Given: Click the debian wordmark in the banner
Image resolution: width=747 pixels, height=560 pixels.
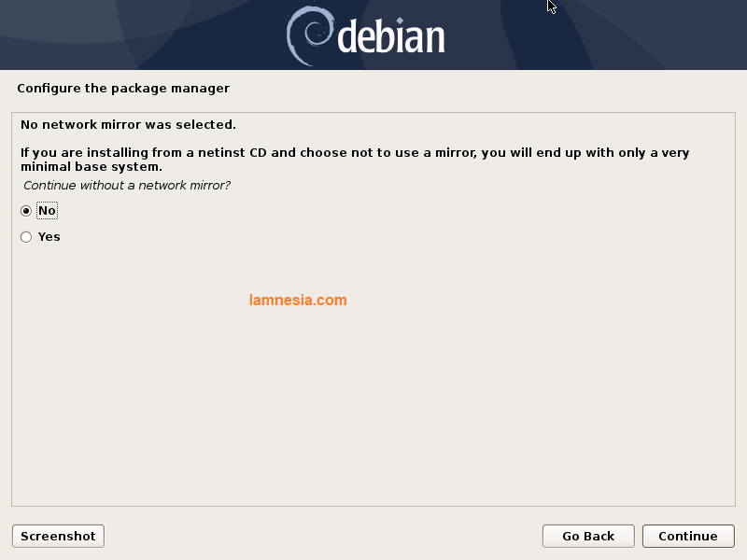Looking at the screenshot, I should pyautogui.click(x=391, y=35).
